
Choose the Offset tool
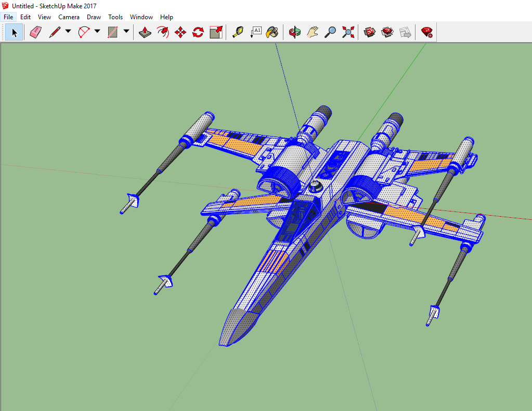163,32
